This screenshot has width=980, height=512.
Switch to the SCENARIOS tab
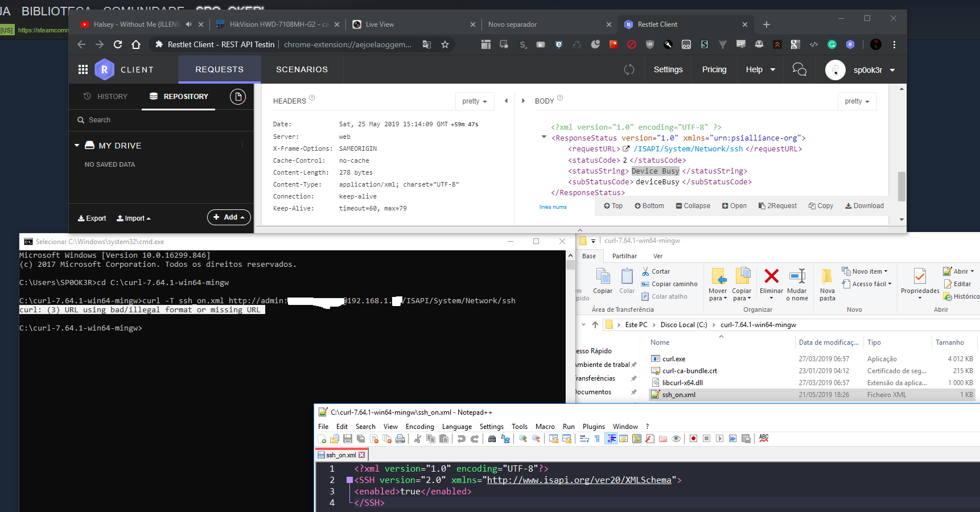click(302, 69)
